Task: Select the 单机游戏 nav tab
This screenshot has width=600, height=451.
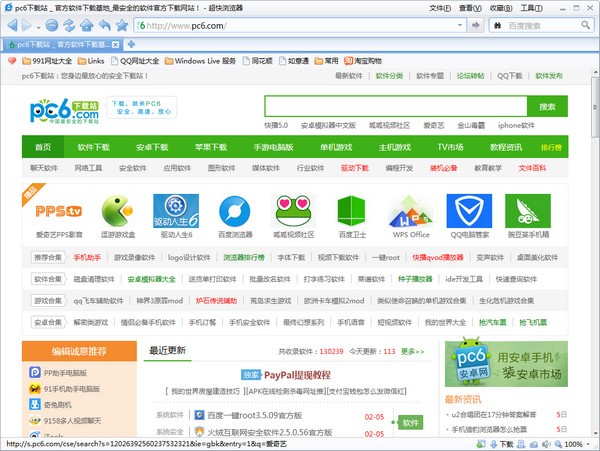Action: 336,147
